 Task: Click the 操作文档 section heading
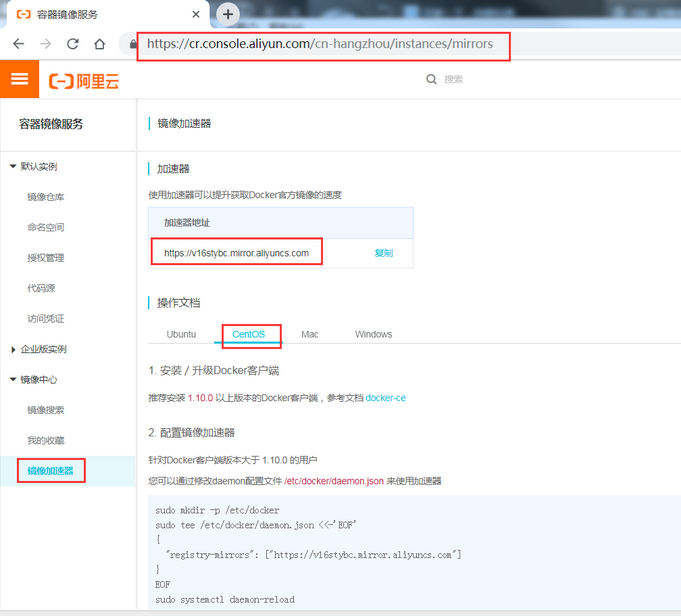pos(179,303)
